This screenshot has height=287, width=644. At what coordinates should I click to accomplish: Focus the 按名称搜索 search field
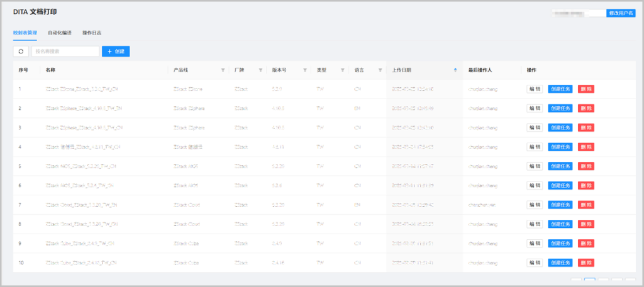[65, 51]
